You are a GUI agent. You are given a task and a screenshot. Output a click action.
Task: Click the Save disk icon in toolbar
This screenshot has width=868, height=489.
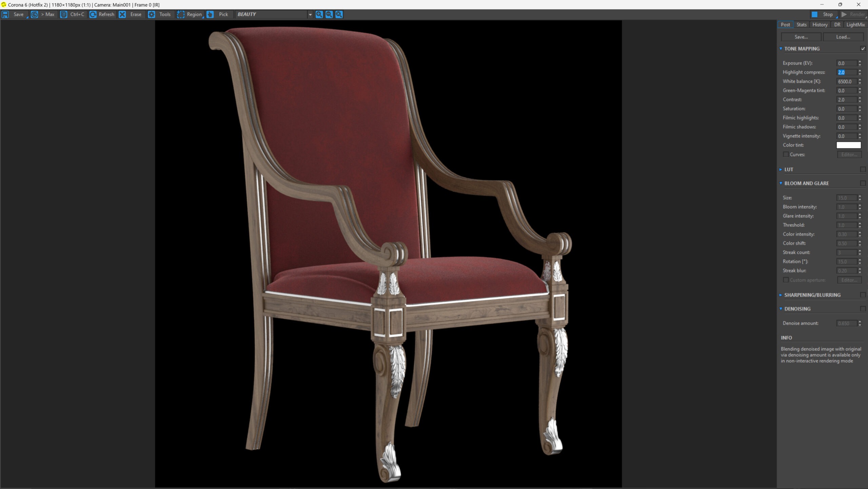(5, 14)
